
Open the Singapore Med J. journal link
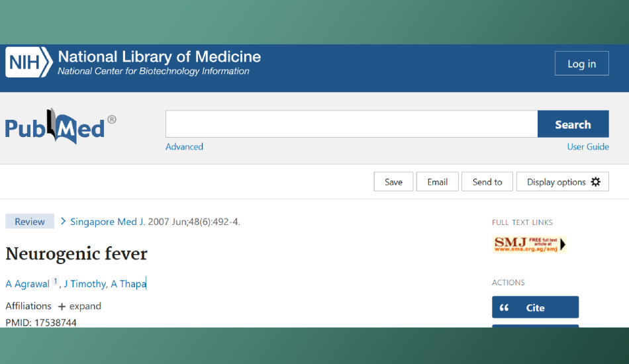(x=107, y=222)
